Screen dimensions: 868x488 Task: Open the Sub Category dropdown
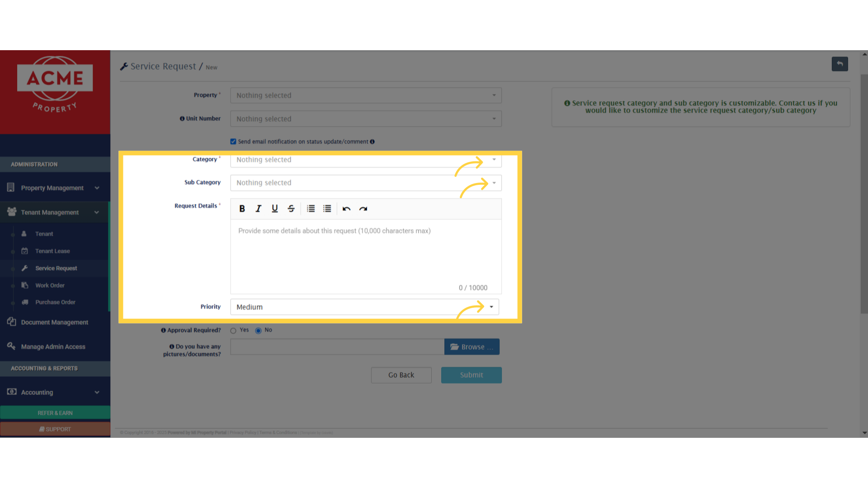[365, 183]
